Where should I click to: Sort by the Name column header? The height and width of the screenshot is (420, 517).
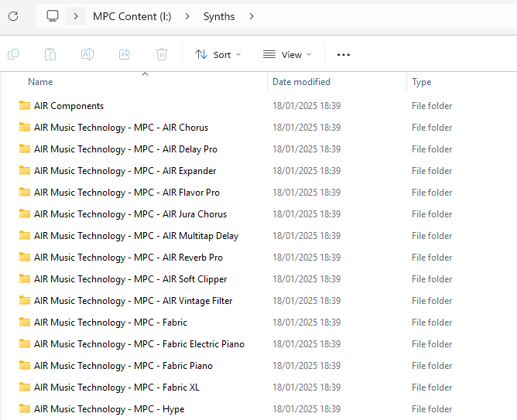click(40, 82)
